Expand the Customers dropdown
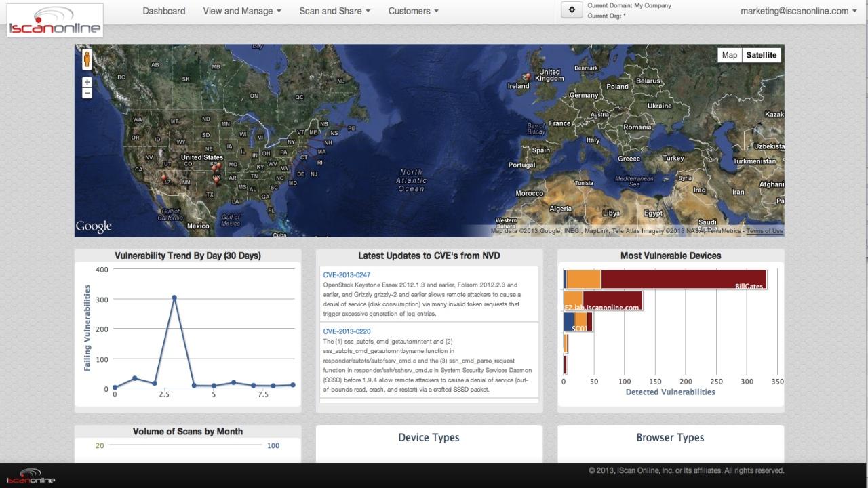 tap(414, 11)
